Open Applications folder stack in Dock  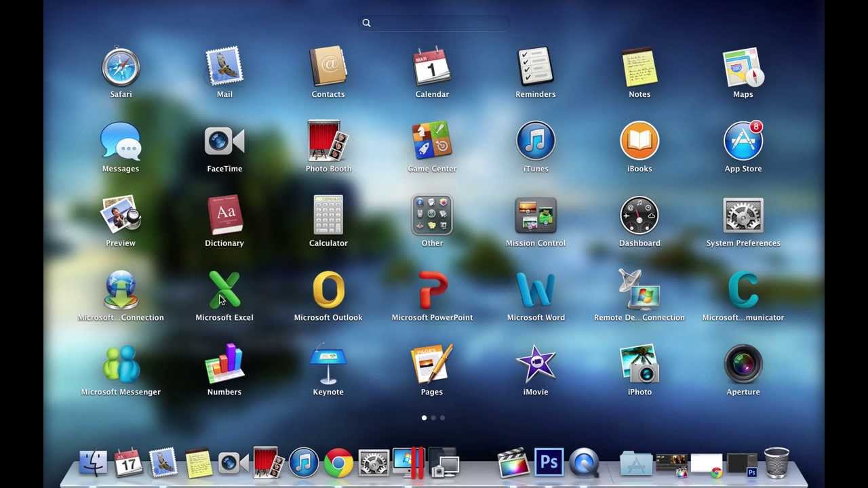click(x=635, y=463)
